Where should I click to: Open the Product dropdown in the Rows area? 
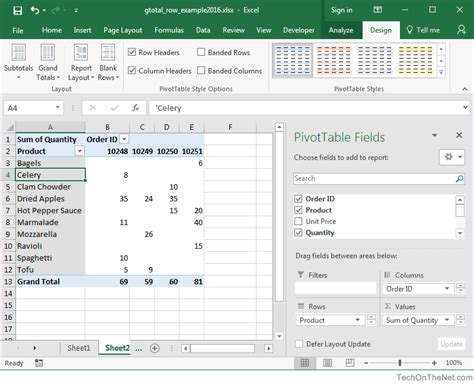[x=357, y=320]
